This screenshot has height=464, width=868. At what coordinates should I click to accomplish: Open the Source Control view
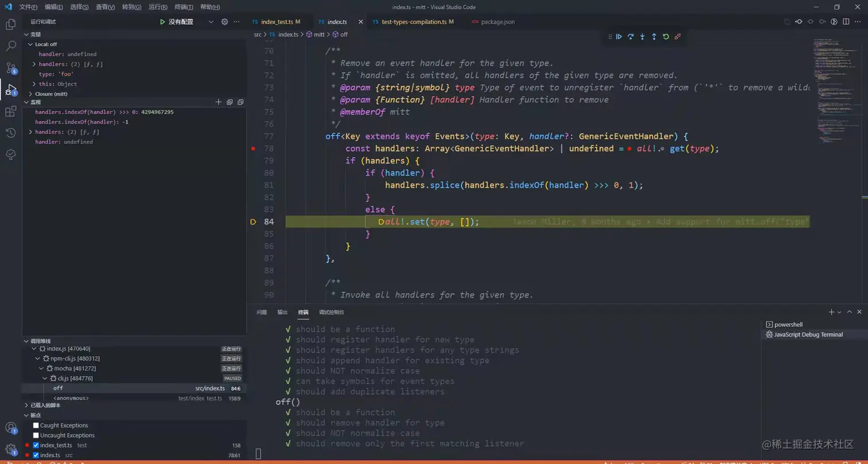(x=11, y=68)
